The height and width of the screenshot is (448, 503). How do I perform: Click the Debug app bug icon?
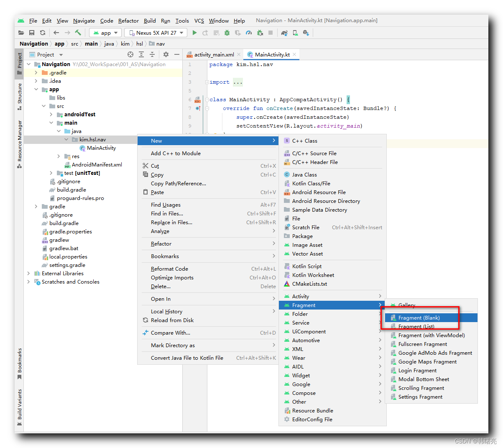(227, 33)
